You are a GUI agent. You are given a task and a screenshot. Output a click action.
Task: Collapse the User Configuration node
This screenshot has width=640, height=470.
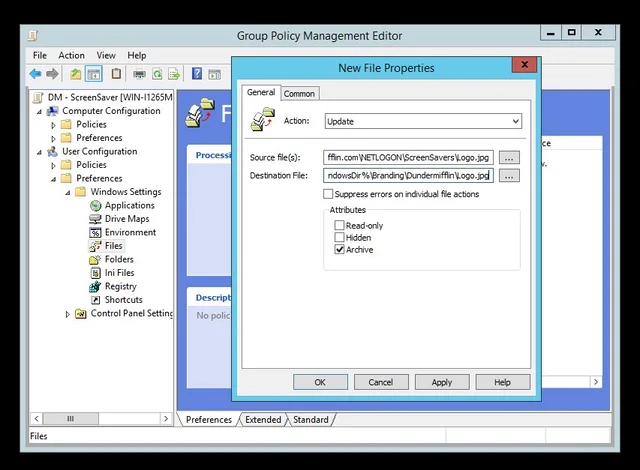(39, 152)
